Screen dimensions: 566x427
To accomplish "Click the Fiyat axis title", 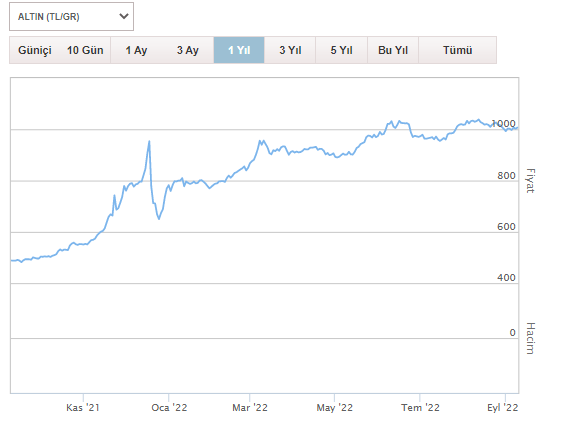I will (x=530, y=180).
